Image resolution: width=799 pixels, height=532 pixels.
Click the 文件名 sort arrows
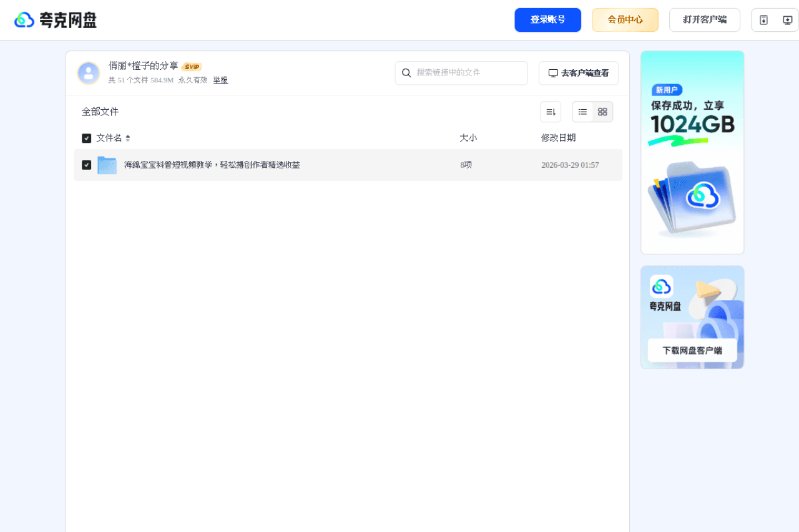coord(129,138)
